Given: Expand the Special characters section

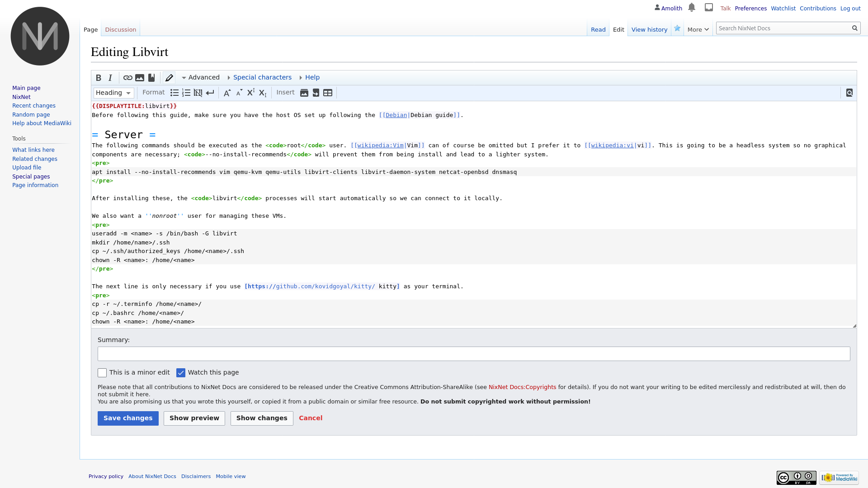Looking at the screenshot, I should click(260, 77).
